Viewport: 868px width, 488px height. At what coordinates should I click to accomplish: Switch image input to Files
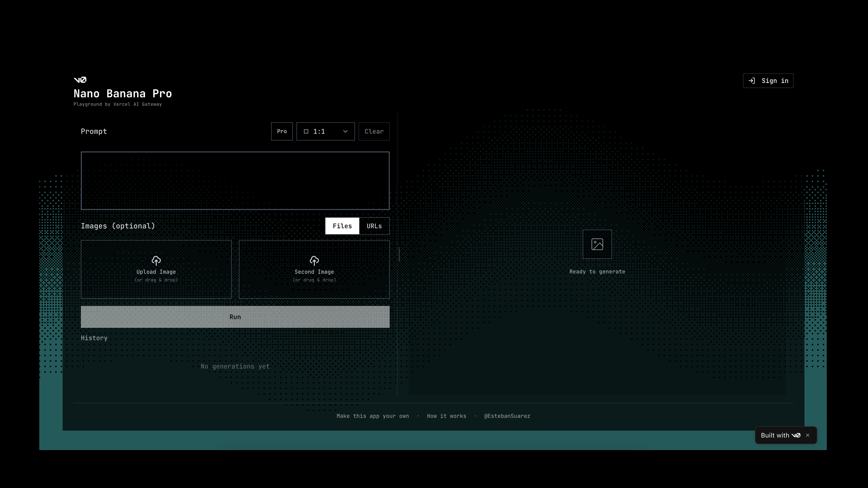click(342, 226)
